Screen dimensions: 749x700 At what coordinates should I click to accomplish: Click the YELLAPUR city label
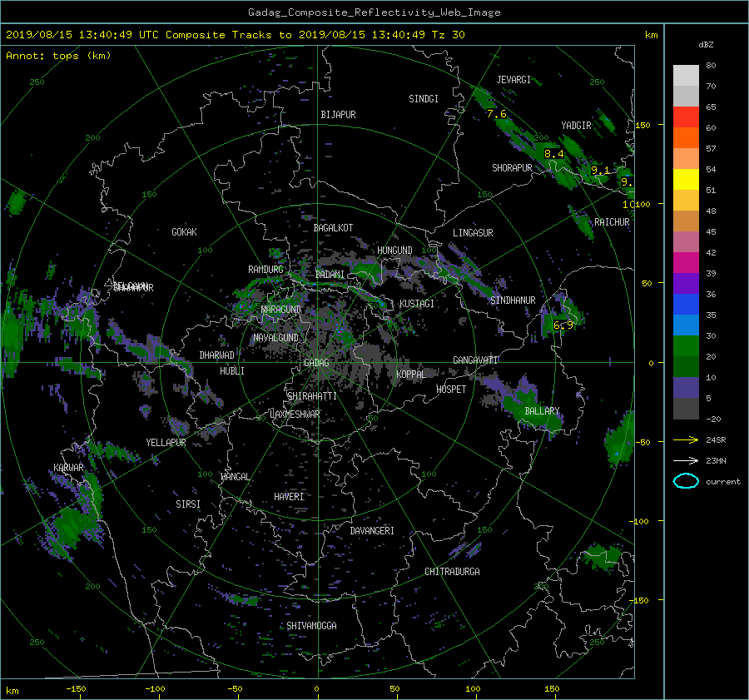(x=166, y=443)
